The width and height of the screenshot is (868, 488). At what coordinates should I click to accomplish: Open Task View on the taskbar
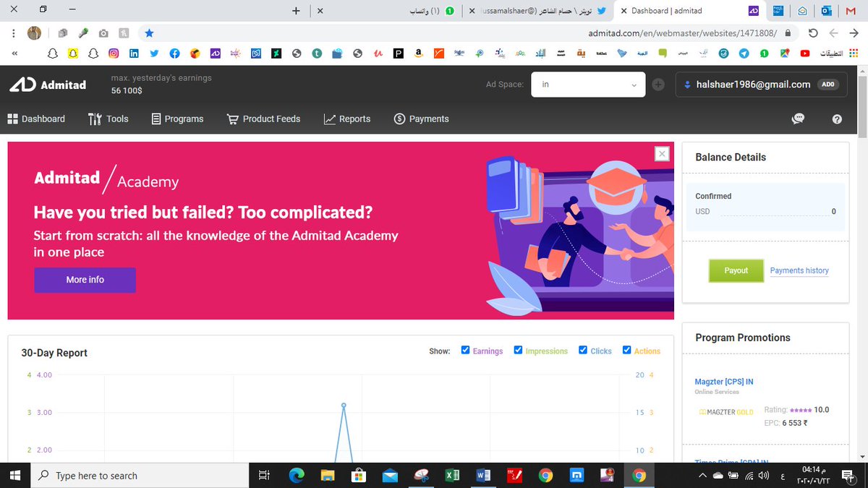(x=264, y=476)
